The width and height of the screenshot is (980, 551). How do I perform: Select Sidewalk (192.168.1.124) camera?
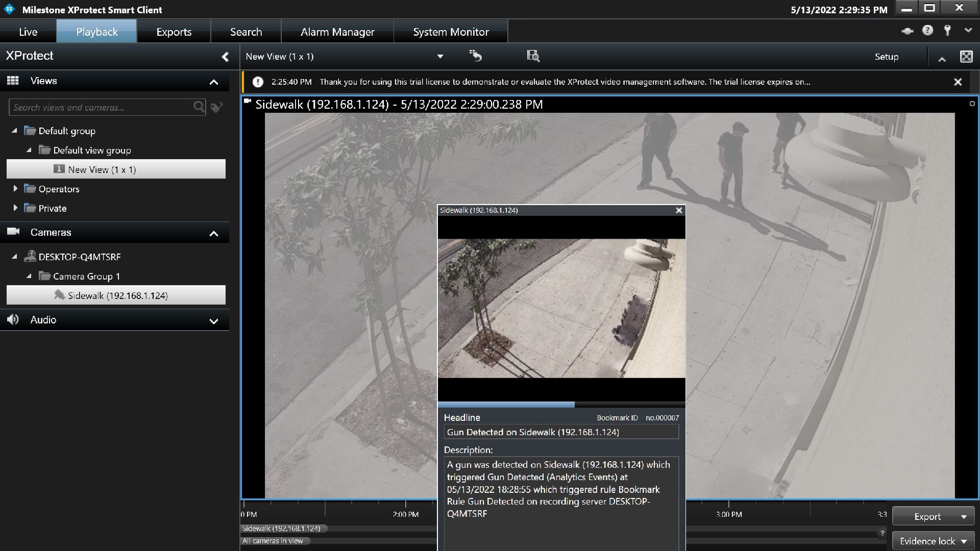116,295
